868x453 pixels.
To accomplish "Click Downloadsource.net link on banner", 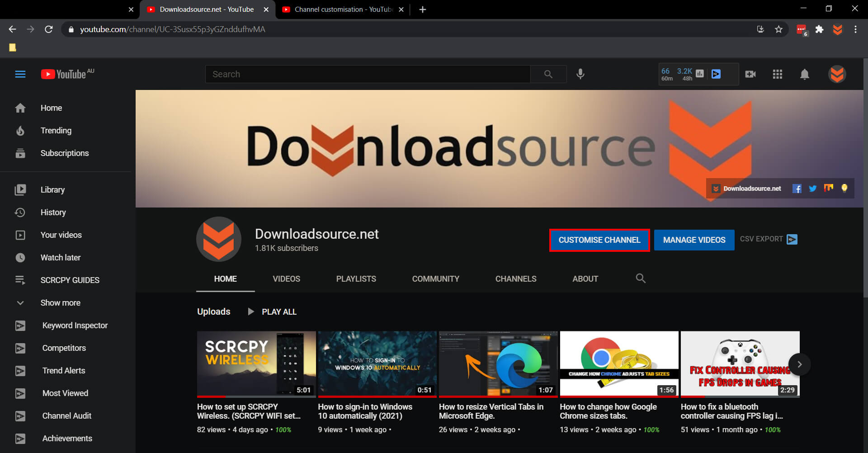I will 746,189.
